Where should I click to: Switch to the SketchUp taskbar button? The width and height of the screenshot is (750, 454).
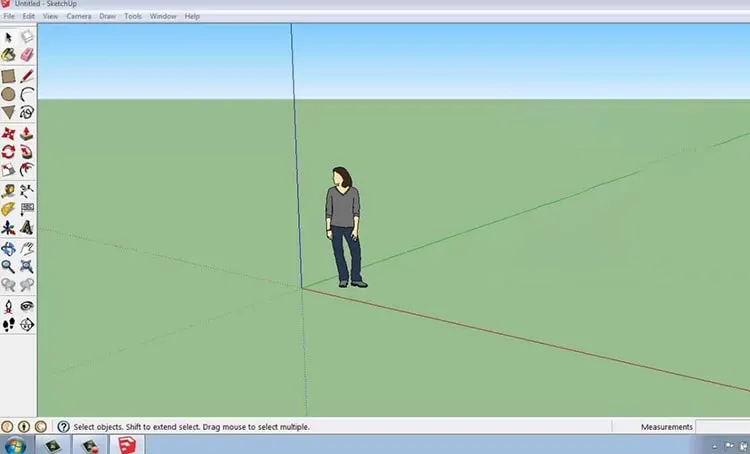[x=127, y=445]
